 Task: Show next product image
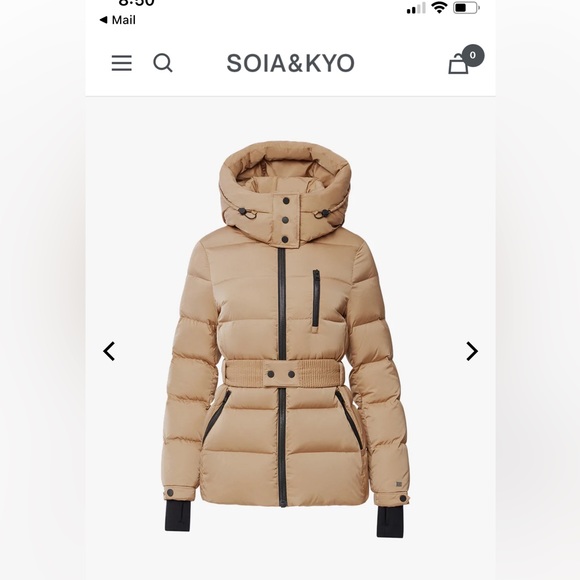pos(472,351)
